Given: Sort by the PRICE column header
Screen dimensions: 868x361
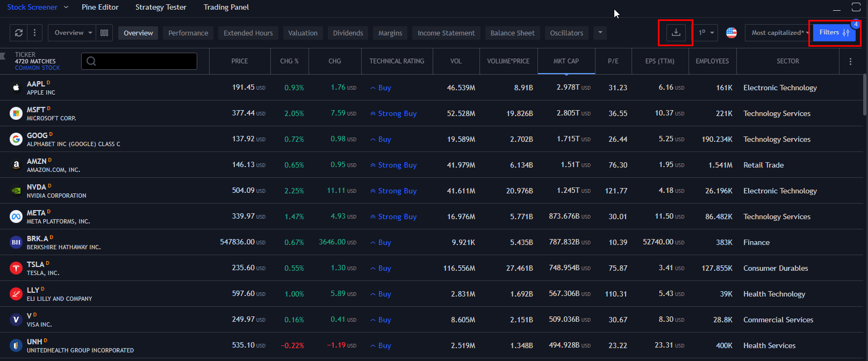Looking at the screenshot, I should point(240,61).
